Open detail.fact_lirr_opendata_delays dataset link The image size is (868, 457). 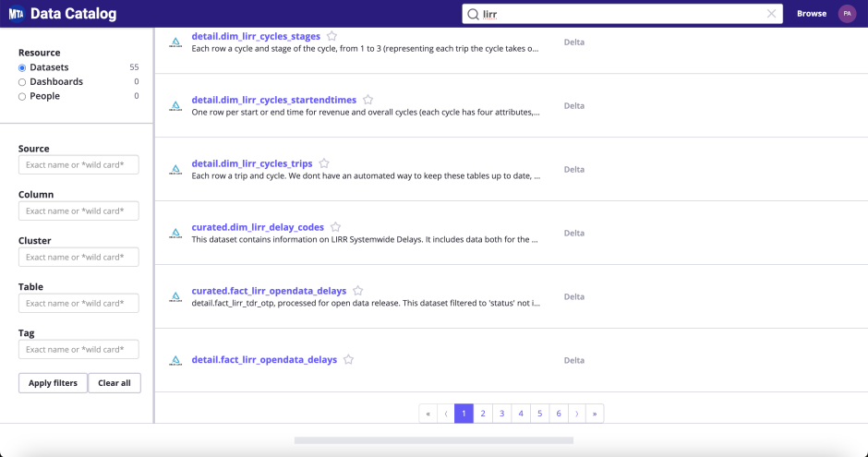[264, 360]
